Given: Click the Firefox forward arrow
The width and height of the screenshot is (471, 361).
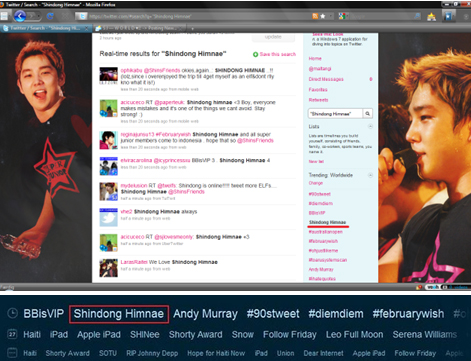Looking at the screenshot, I should coord(33,16).
